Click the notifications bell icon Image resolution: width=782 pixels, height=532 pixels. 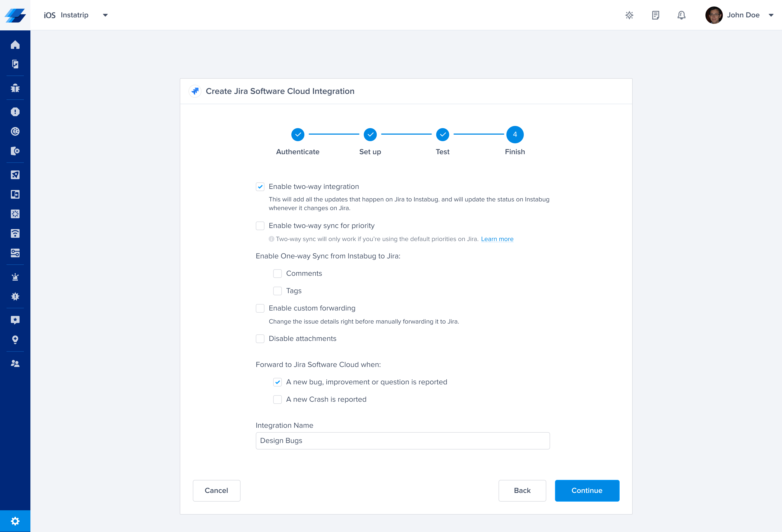coord(681,15)
